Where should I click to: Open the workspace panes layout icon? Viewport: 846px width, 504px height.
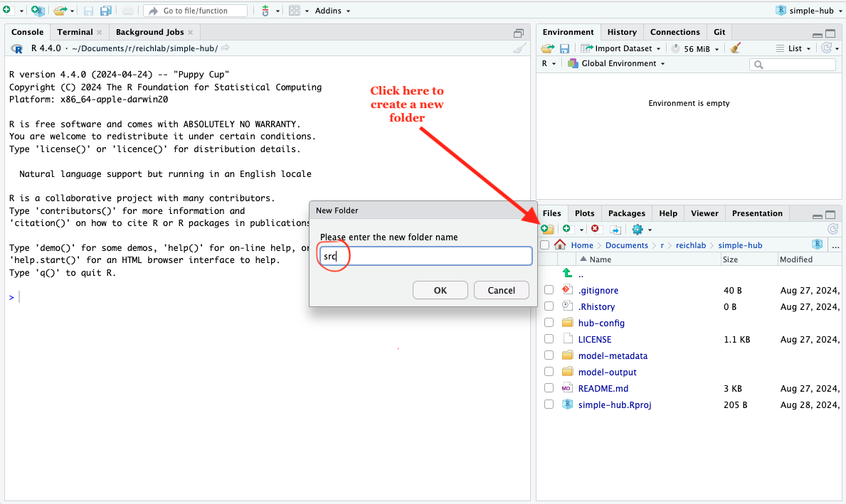click(294, 11)
